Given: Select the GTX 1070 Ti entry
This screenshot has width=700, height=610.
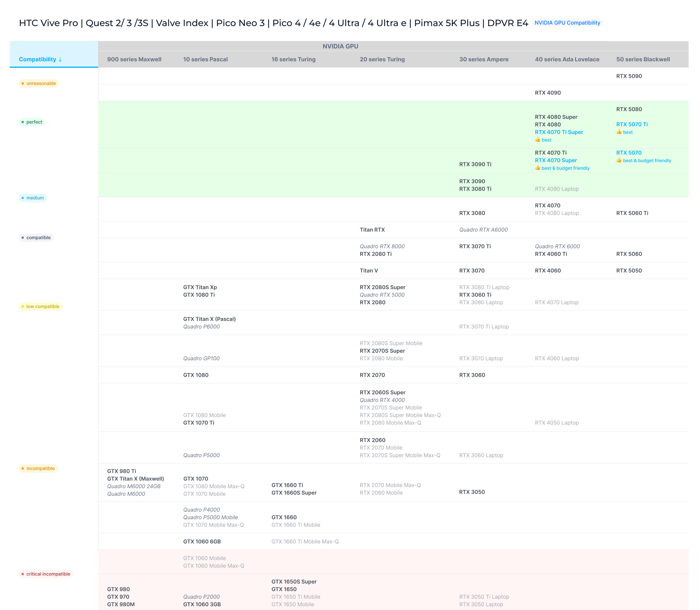Looking at the screenshot, I should (x=198, y=423).
